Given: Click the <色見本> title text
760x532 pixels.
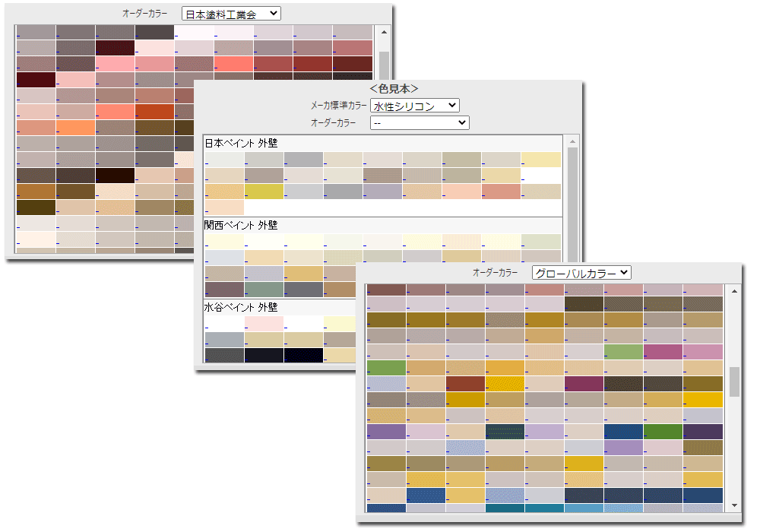Looking at the screenshot, I should click(x=394, y=89).
